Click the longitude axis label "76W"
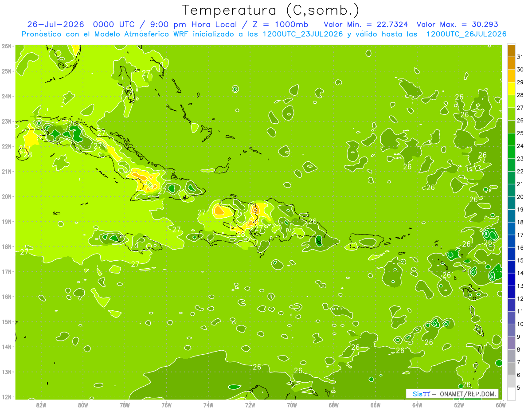The height and width of the screenshot is (411, 532). click(166, 405)
